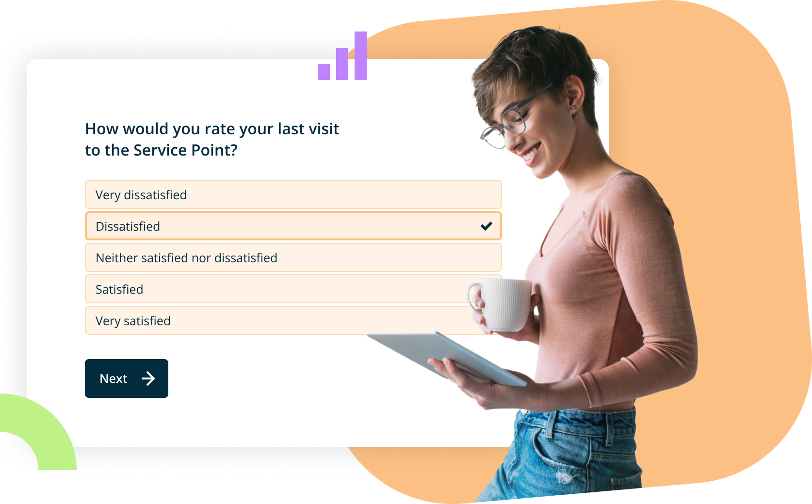Click the "Service Point?" question line
Image resolution: width=812 pixels, height=504 pixels.
pyautogui.click(x=161, y=150)
